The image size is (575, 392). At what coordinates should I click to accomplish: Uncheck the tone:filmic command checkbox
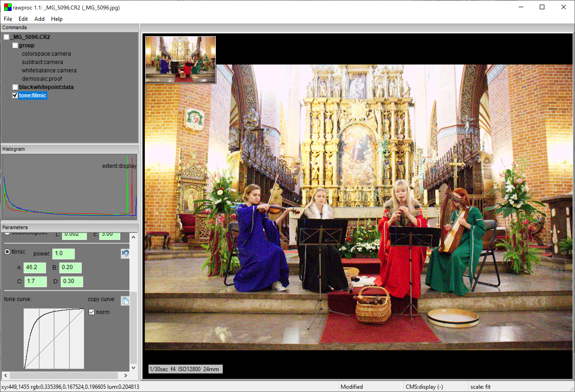click(x=15, y=96)
